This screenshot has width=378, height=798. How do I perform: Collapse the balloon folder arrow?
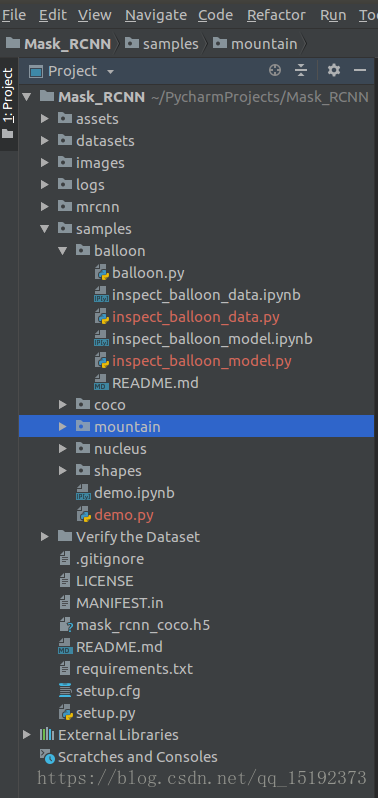click(x=63, y=251)
